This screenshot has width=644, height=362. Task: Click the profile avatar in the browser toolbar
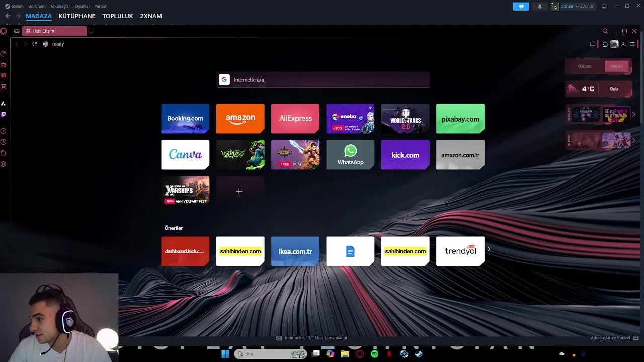pos(614,44)
